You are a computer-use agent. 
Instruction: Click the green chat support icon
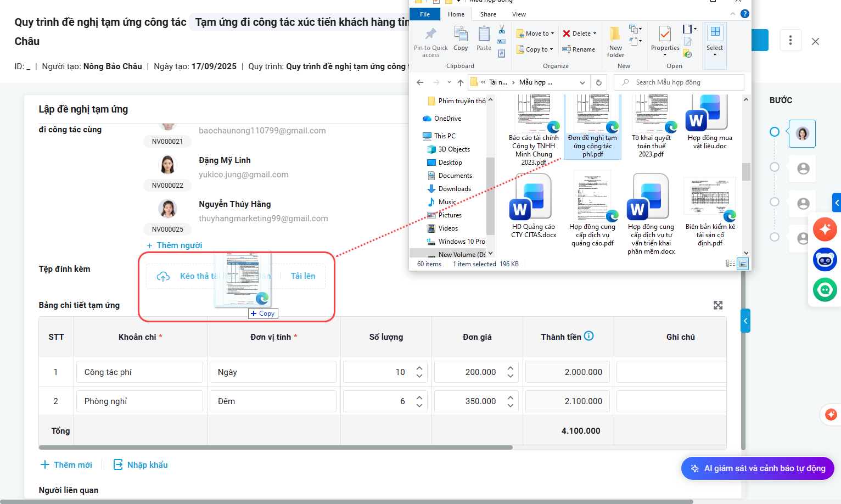825,290
